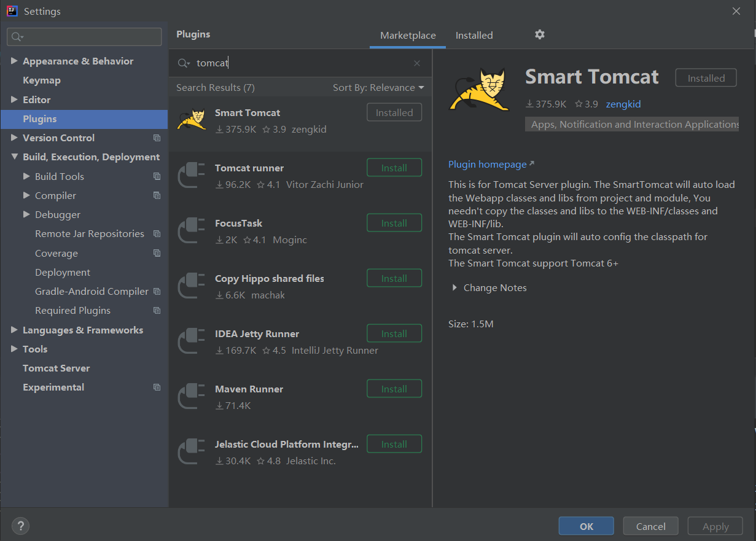Click the Smart Tomcat list icon

192,119
